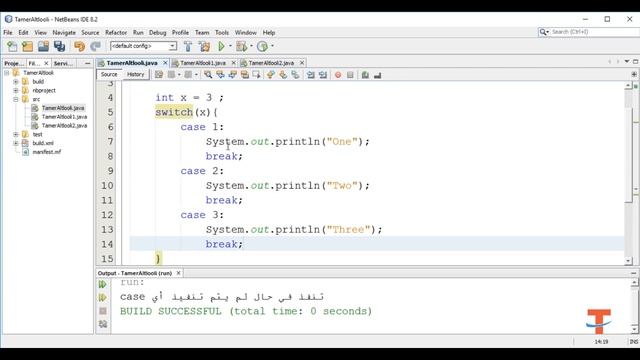
Task: Switch to the History view button
Action: tap(136, 74)
